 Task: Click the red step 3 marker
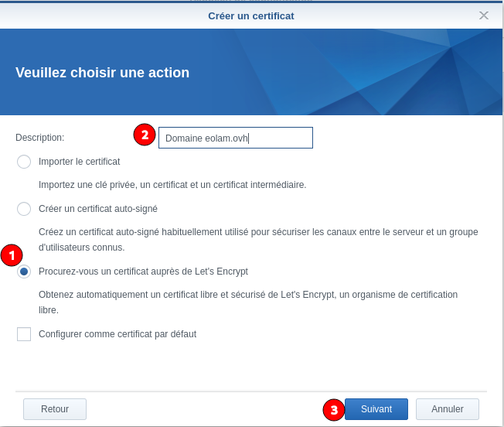[333, 410]
